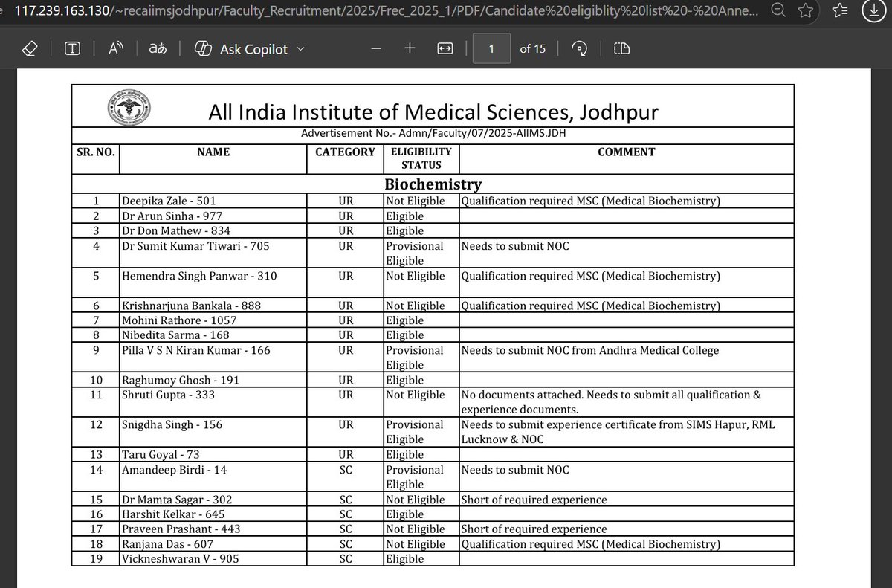Click the Add text tool icon
This screenshot has height=588, width=892.
(72, 49)
